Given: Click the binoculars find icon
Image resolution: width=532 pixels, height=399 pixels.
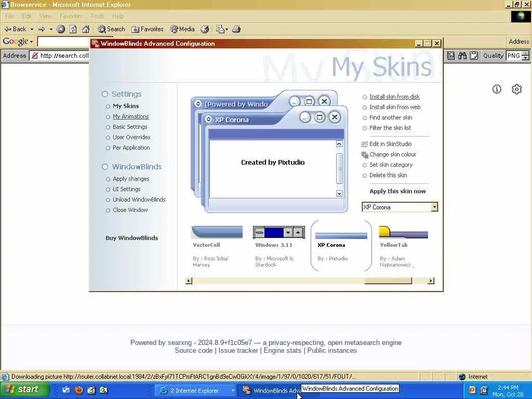Looking at the screenshot, I should click(x=462, y=56).
